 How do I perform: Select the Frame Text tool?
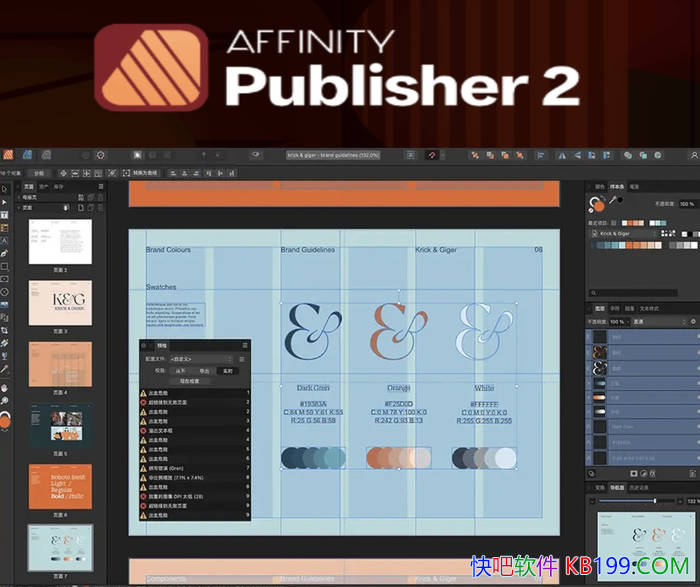click(x=4, y=215)
